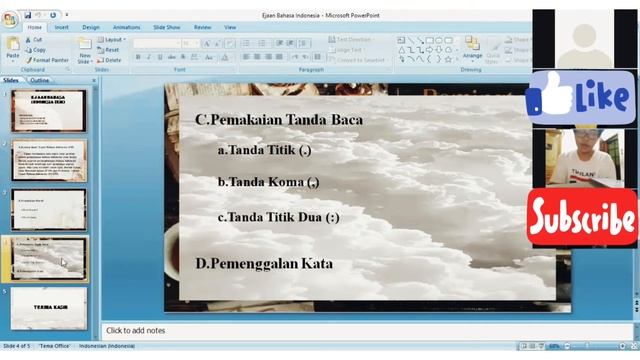Open the Quick Styles gallery
Image resolution: width=640 pixels, height=360 pixels.
point(493,51)
